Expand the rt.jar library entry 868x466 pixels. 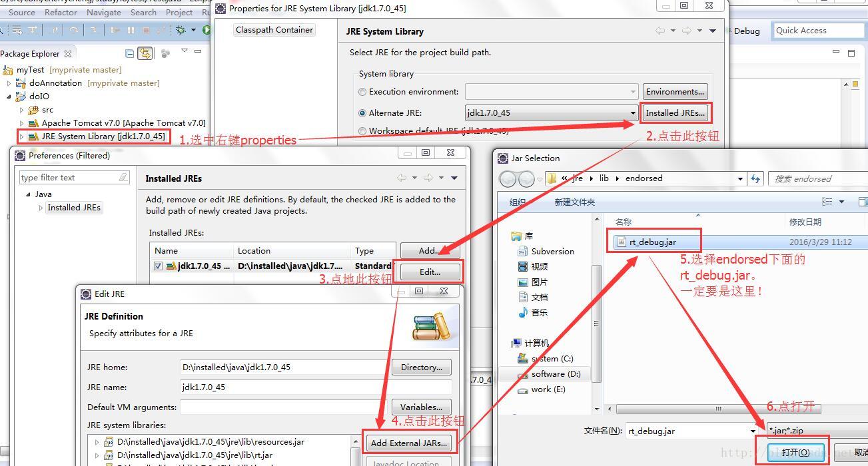click(x=97, y=455)
